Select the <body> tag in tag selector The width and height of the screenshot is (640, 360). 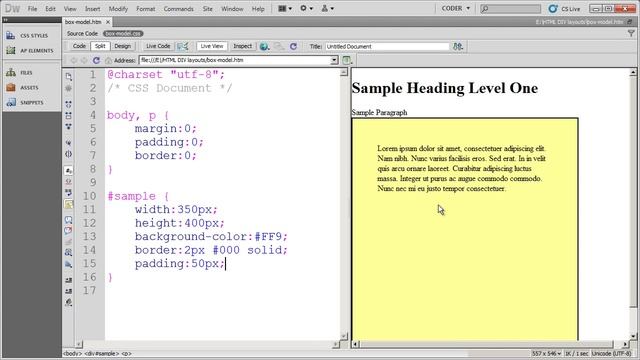73,354
